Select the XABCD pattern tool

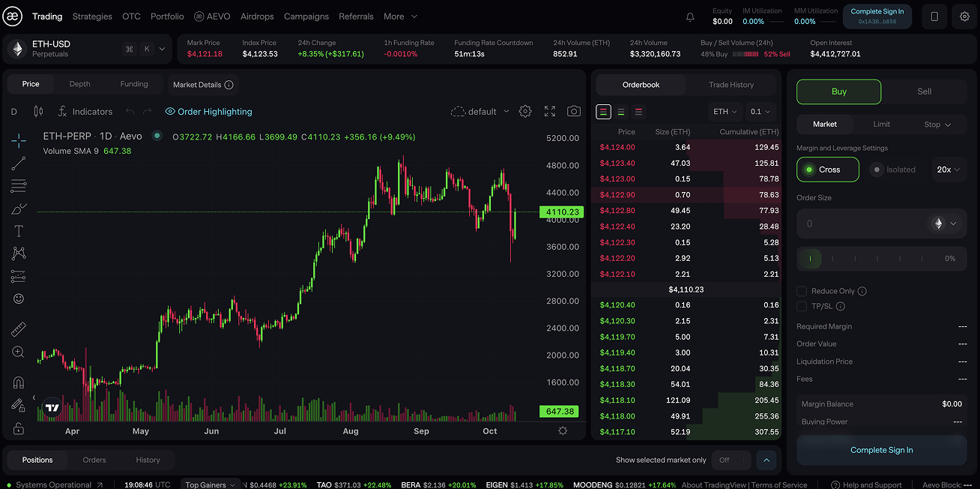coord(18,253)
